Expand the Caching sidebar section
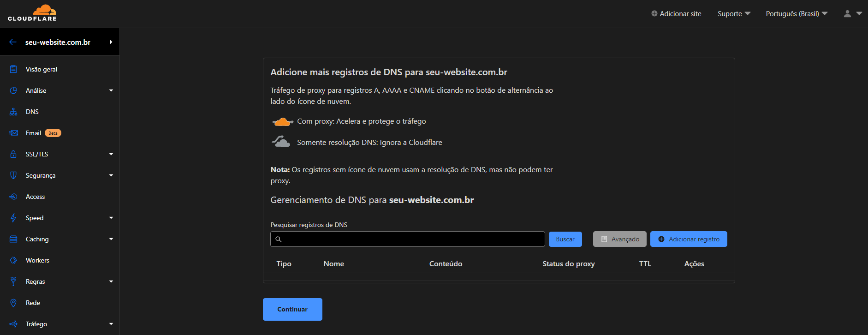The height and width of the screenshot is (335, 868). click(111, 239)
